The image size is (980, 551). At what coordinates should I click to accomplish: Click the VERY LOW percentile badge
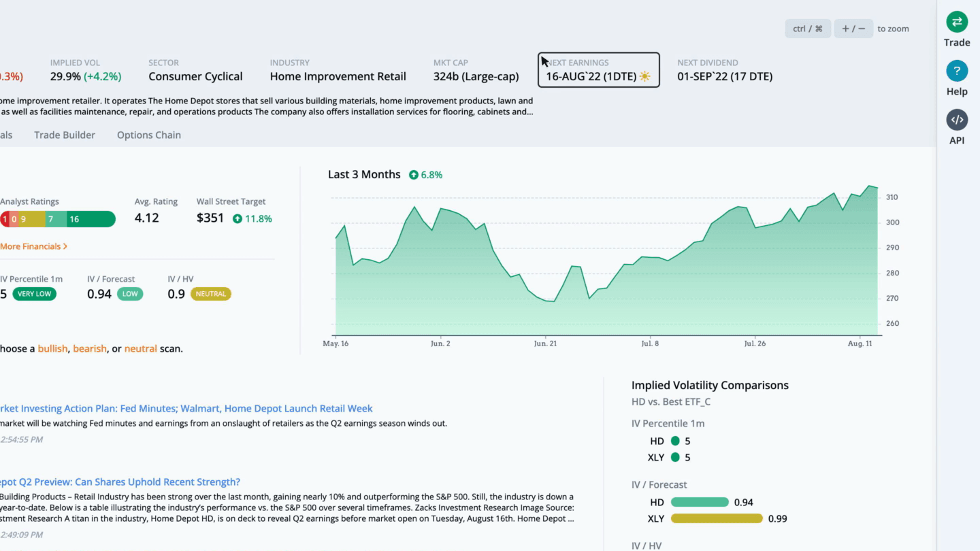pyautogui.click(x=34, y=294)
